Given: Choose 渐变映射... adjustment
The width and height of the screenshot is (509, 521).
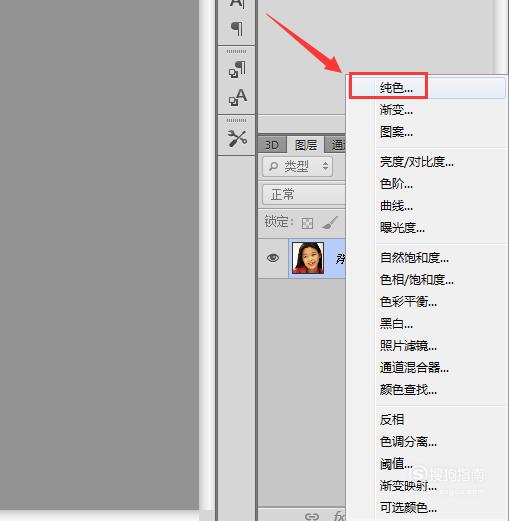Looking at the screenshot, I should point(427,486).
